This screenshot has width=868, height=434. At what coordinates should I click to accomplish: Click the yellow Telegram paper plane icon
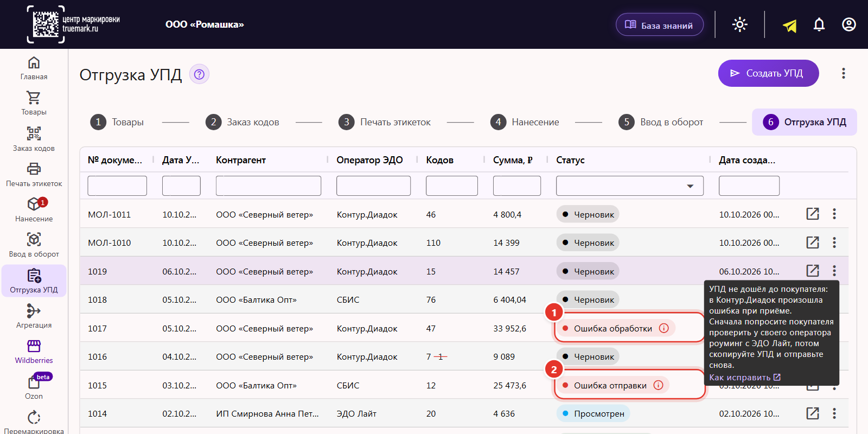coord(790,25)
